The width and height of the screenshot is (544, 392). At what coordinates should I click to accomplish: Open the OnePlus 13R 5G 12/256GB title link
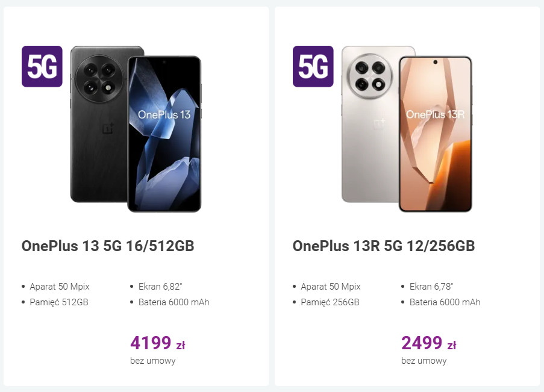tap(384, 246)
